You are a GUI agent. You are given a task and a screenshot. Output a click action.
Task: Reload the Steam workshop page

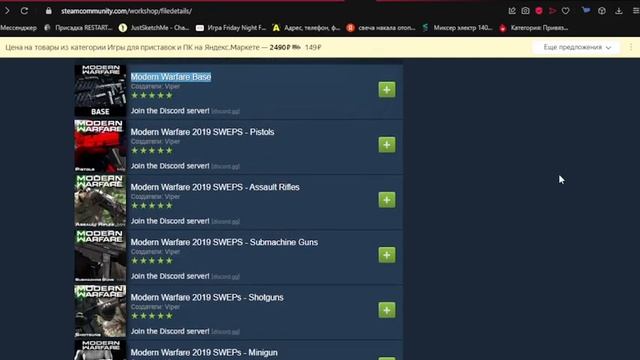point(24,11)
